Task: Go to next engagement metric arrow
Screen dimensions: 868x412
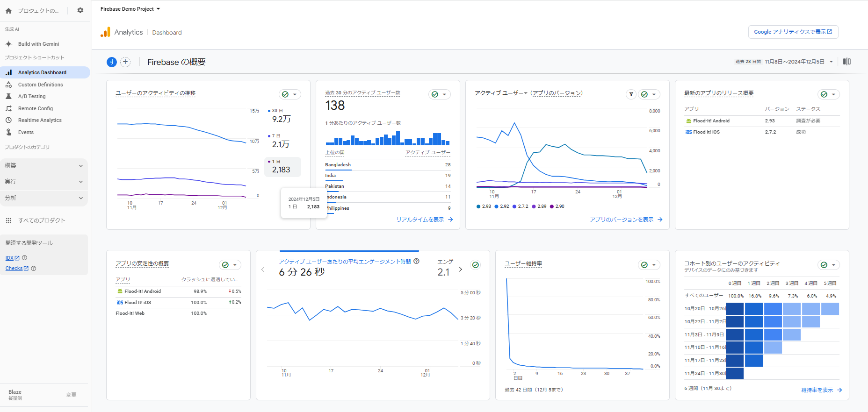Action: pos(460,270)
